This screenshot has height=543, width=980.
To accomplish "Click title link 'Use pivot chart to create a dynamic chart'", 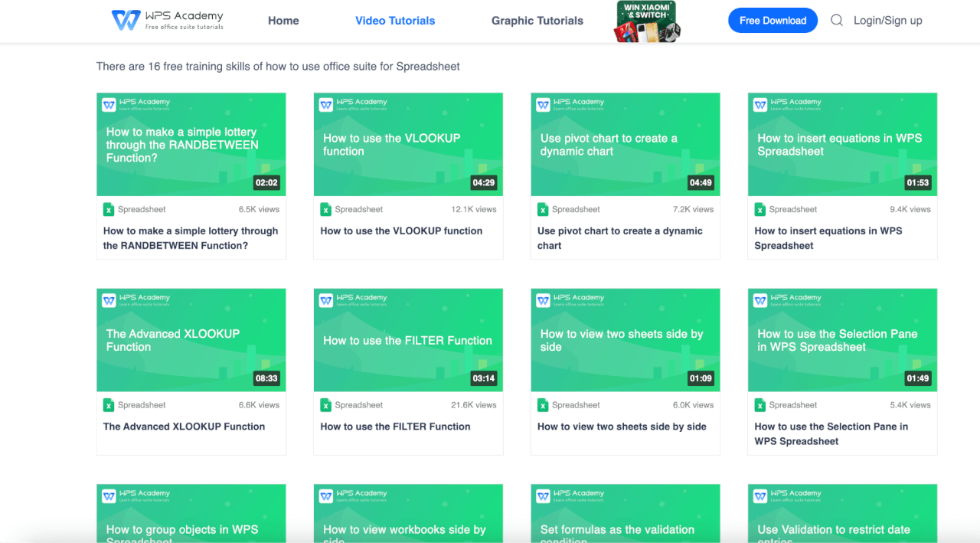I will pyautogui.click(x=620, y=238).
